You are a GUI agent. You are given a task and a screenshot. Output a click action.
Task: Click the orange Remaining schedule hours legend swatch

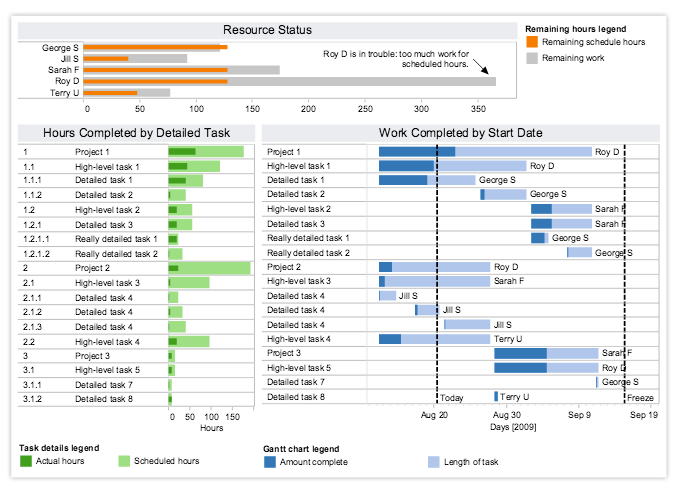click(x=531, y=43)
